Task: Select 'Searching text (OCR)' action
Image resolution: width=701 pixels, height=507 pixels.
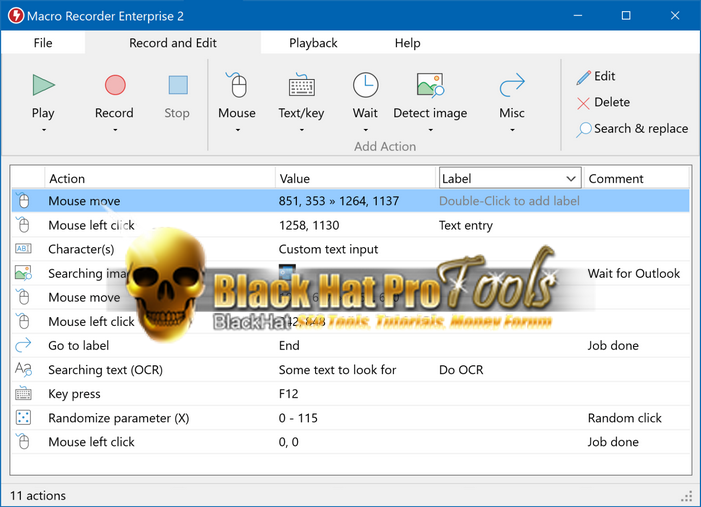Action: tap(106, 370)
